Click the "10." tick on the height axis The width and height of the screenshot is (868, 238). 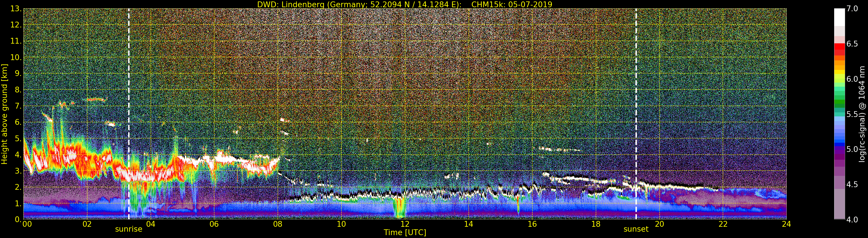(x=16, y=57)
